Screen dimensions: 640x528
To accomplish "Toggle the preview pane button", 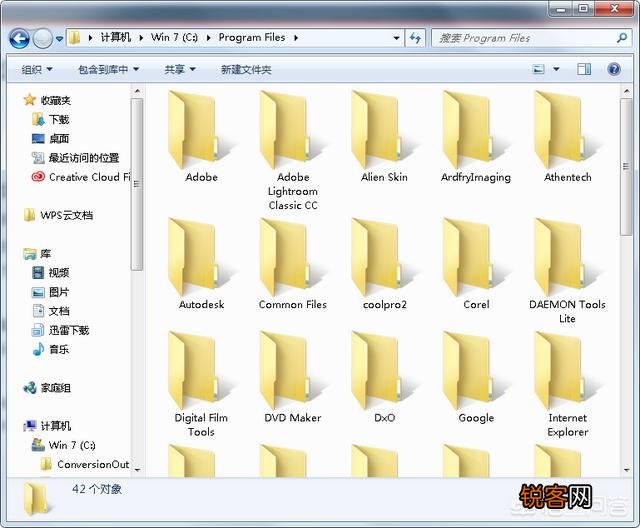I will point(584,69).
